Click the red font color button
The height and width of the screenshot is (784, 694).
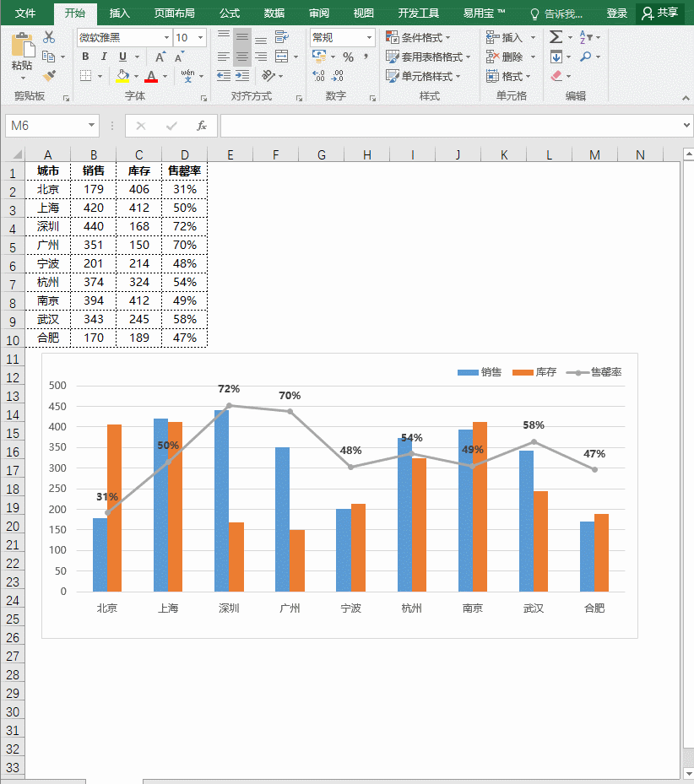pos(151,76)
